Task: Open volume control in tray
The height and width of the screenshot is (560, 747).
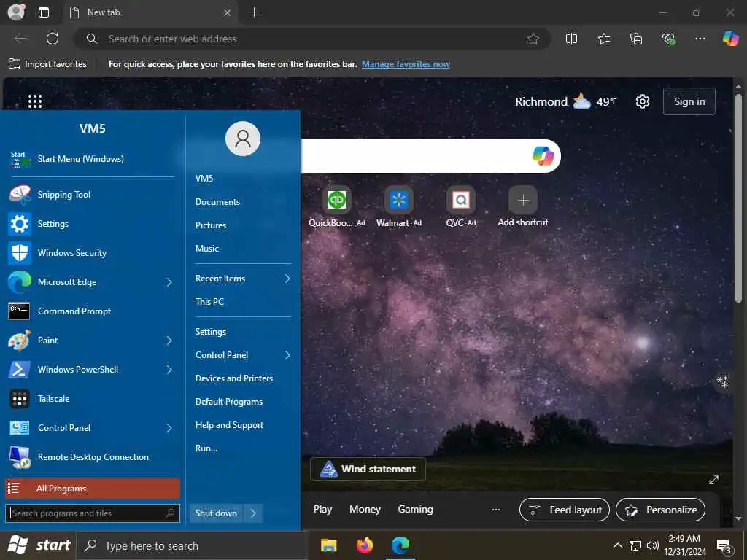Action: [652, 545]
